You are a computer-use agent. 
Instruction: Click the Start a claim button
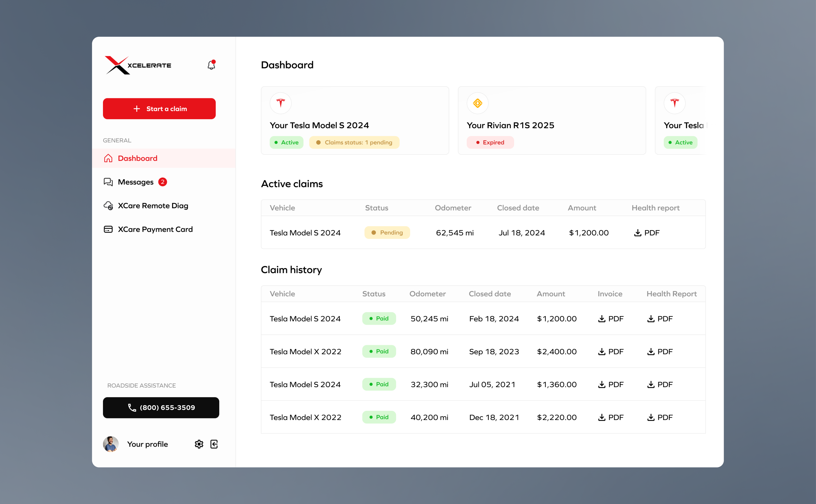click(x=159, y=109)
